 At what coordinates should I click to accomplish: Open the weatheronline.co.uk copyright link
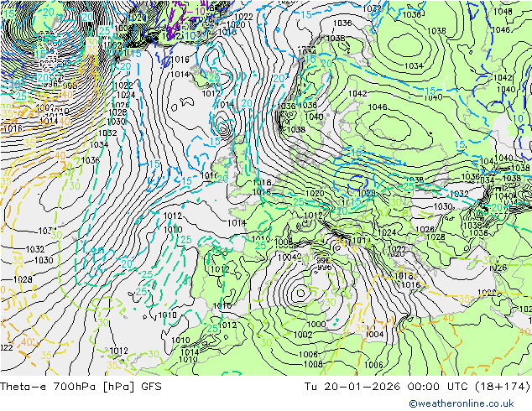pyautogui.click(x=462, y=403)
